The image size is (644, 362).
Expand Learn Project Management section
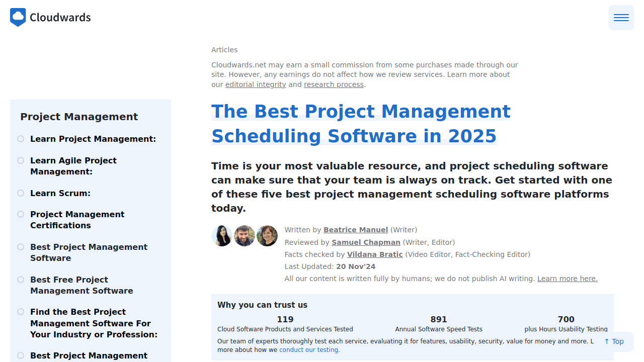point(93,139)
